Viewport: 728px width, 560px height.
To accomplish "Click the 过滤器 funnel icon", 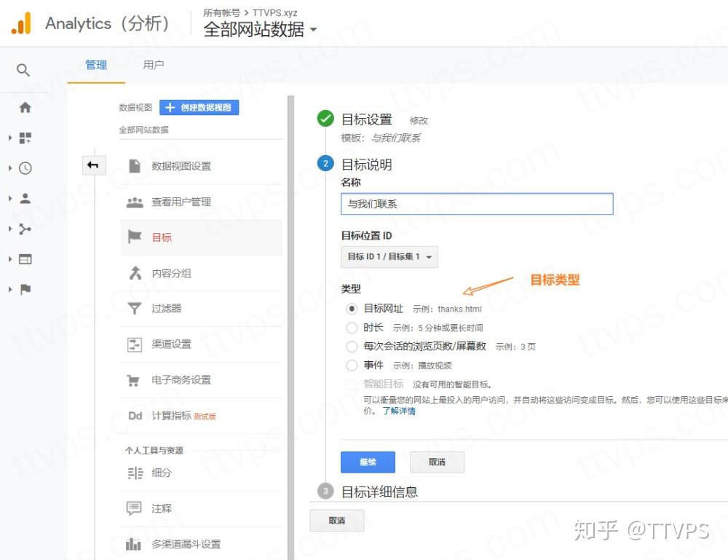I will (135, 308).
